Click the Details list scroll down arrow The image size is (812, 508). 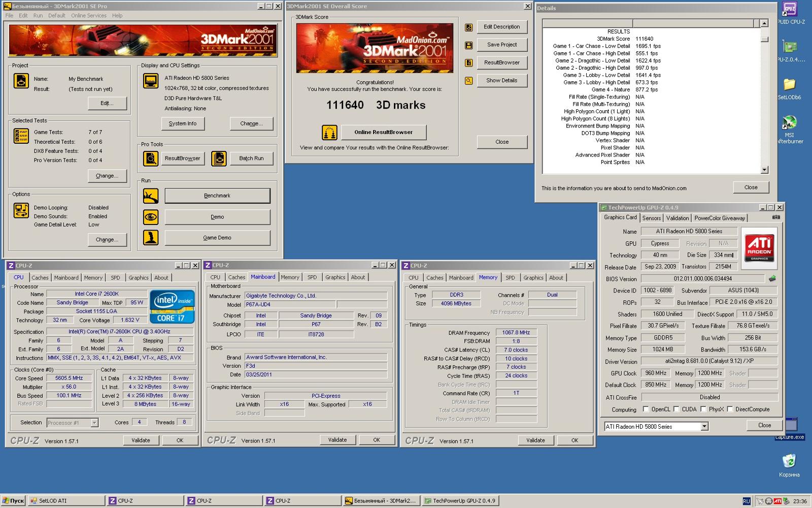tap(764, 170)
